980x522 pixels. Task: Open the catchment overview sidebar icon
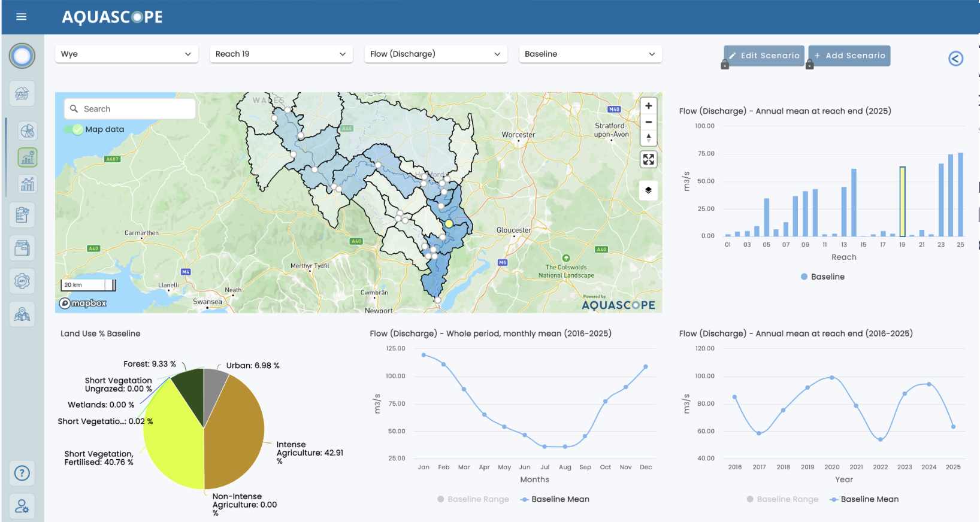pos(22,93)
